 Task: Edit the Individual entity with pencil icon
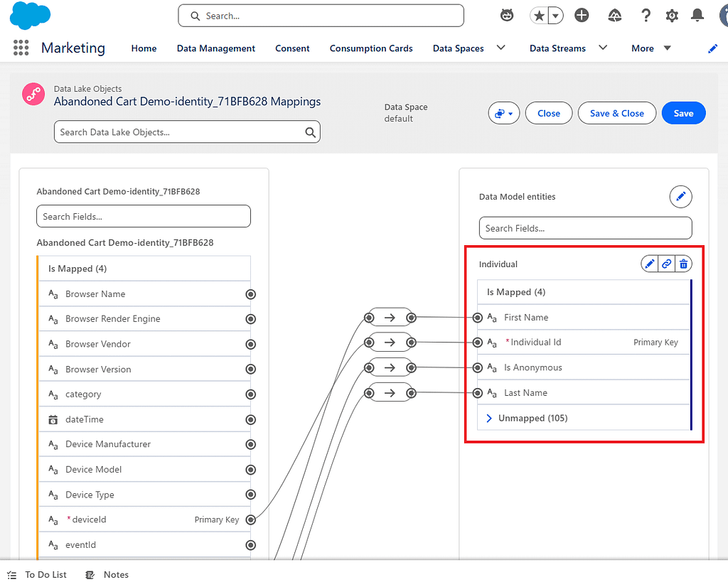(650, 264)
